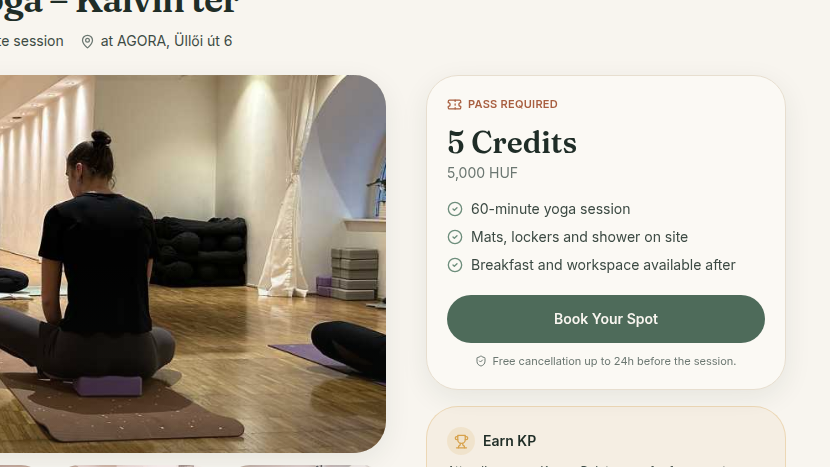Click checkmark icon next to Breakfast and workspace
Viewport: 830px width, 467px height.
(455, 265)
